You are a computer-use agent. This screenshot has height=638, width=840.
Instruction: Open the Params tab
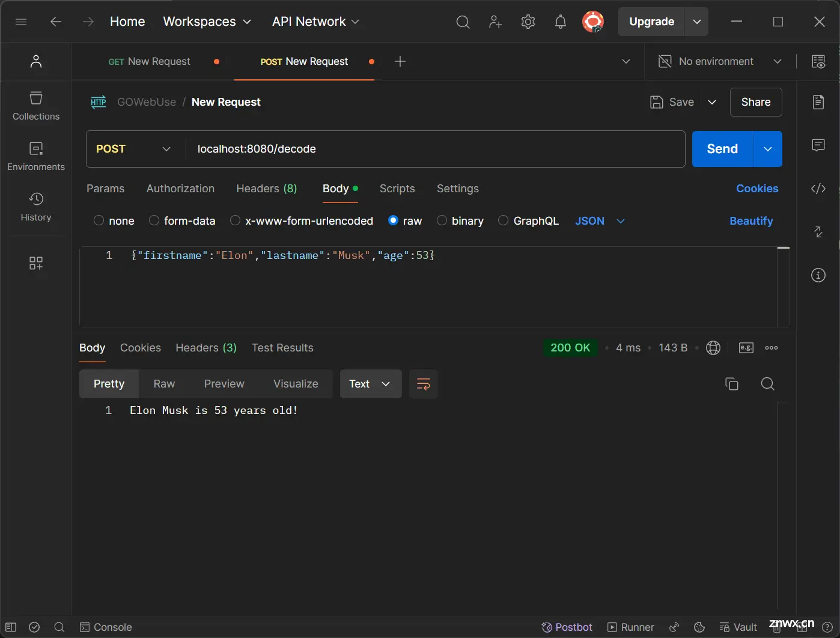point(106,189)
